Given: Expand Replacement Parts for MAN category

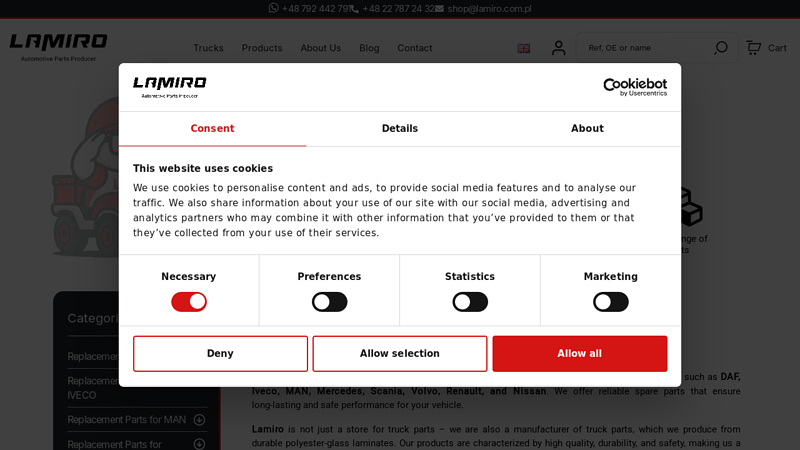Looking at the screenshot, I should point(199,420).
